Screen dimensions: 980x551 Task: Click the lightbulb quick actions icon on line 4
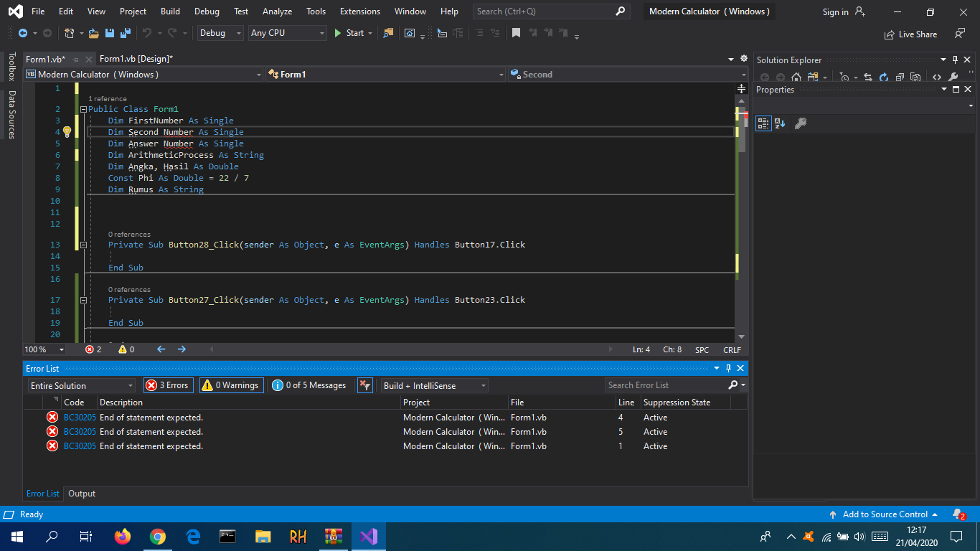coord(67,132)
